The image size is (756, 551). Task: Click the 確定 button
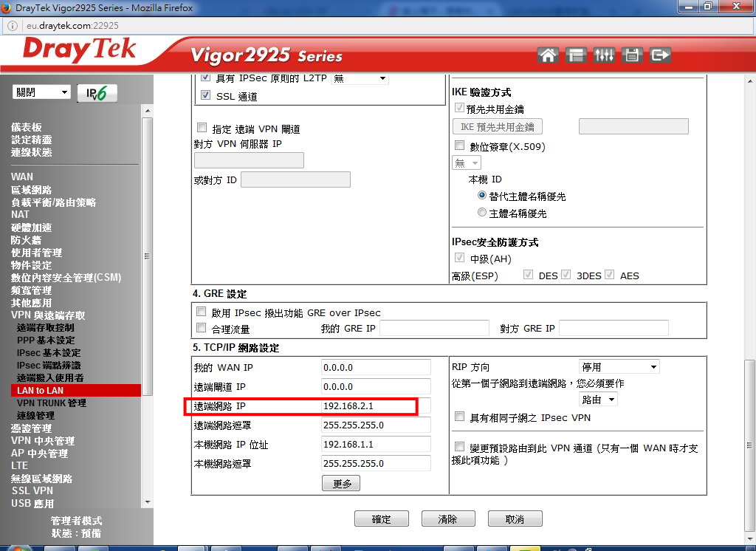pos(381,519)
